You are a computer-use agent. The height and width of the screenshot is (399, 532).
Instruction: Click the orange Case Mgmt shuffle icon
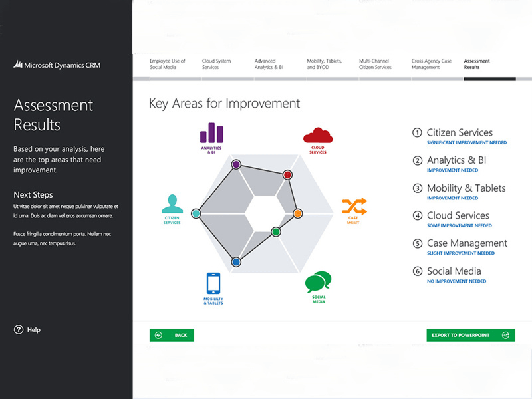(x=354, y=206)
